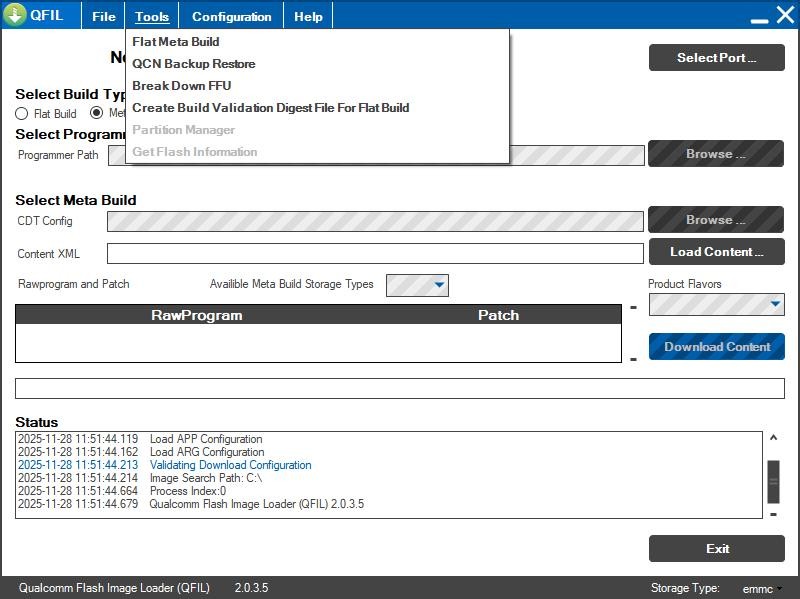Select 'Qualcomm Flash Image Loader (QFIL) 2.0.3.5' log line
The height and width of the screenshot is (599, 800).
[x=191, y=504]
